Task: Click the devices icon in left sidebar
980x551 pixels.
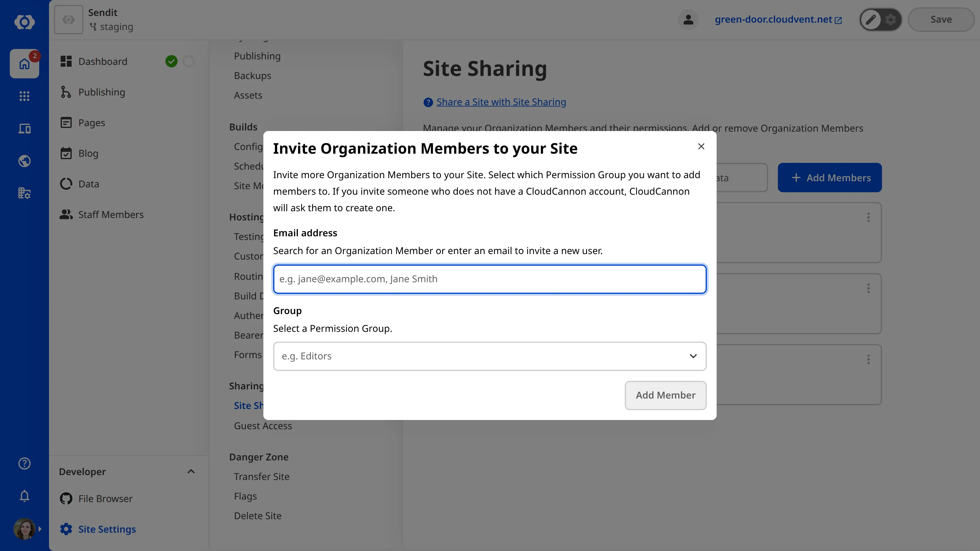Action: [24, 129]
